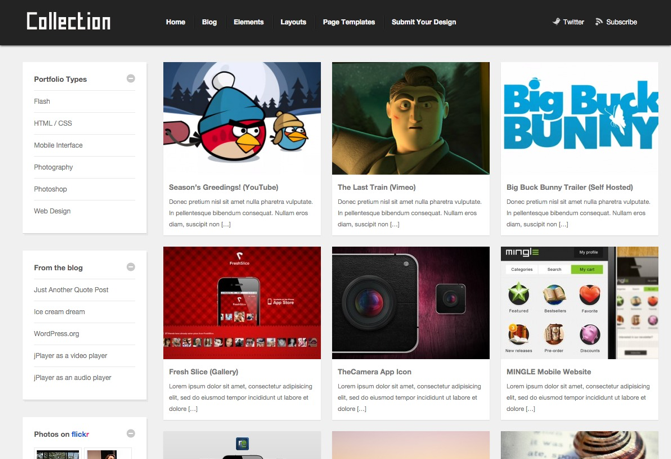Image resolution: width=671 pixels, height=459 pixels.
Task: Open the Home menu item
Action: coord(175,22)
